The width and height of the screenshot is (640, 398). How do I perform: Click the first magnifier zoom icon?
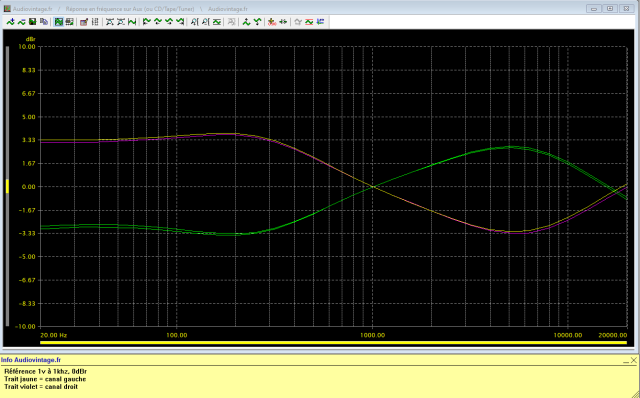[194, 22]
